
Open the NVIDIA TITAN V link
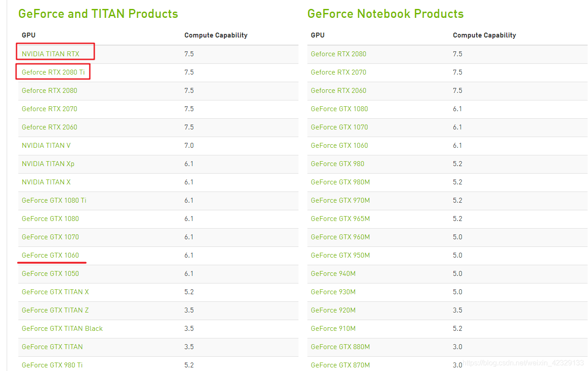tap(46, 146)
